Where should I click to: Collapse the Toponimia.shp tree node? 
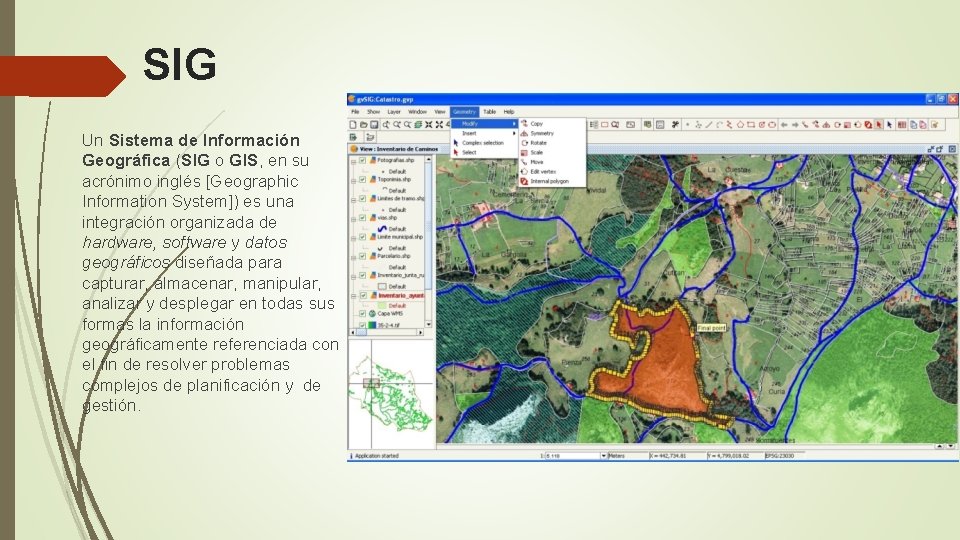353,181
